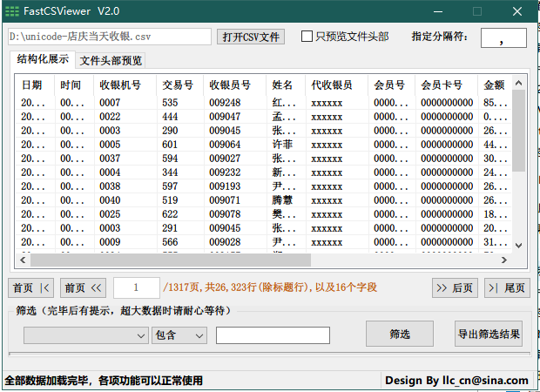Select name cell 腾慧
The image size is (540, 392).
282,200
